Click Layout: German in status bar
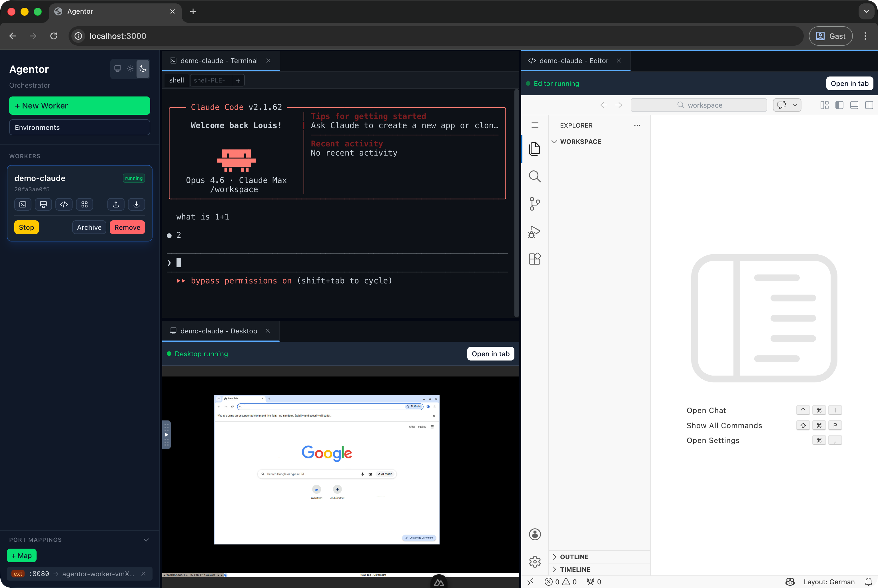This screenshot has width=878, height=588. [x=829, y=582]
